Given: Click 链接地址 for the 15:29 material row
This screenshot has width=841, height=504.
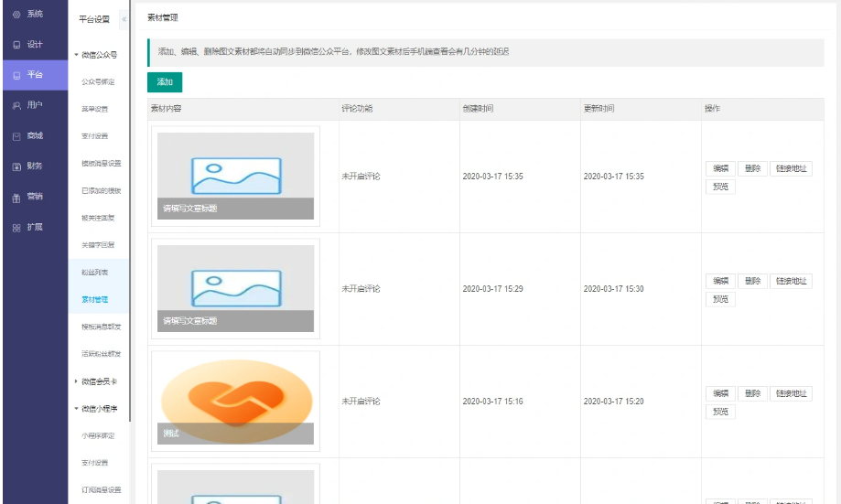Looking at the screenshot, I should coord(791,281).
